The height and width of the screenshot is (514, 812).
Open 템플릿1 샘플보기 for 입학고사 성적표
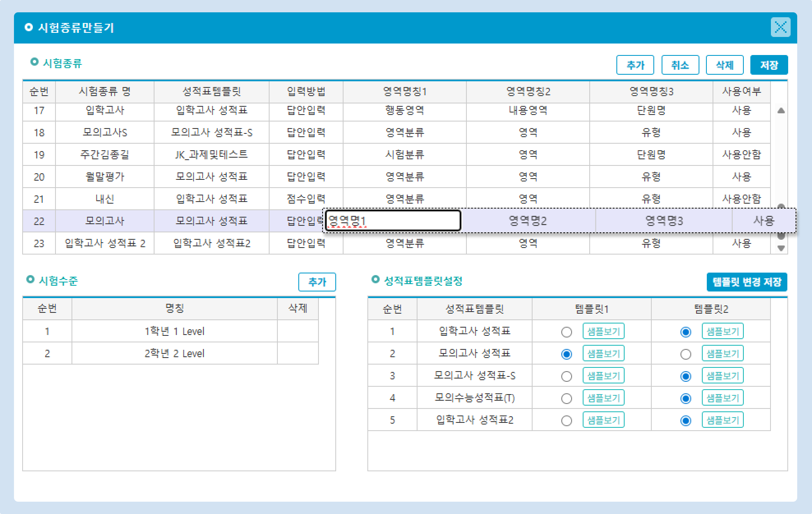pos(603,331)
